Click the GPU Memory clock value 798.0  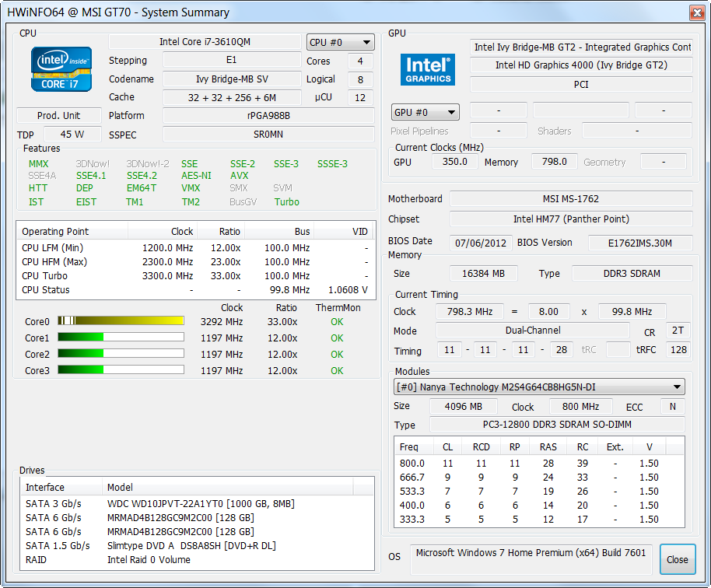[x=554, y=162]
